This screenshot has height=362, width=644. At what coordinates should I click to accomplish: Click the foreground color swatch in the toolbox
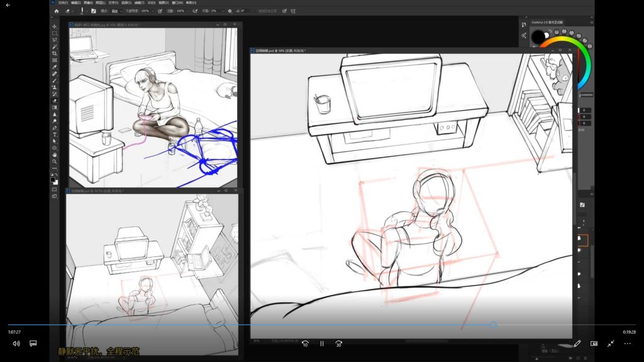pos(53,179)
